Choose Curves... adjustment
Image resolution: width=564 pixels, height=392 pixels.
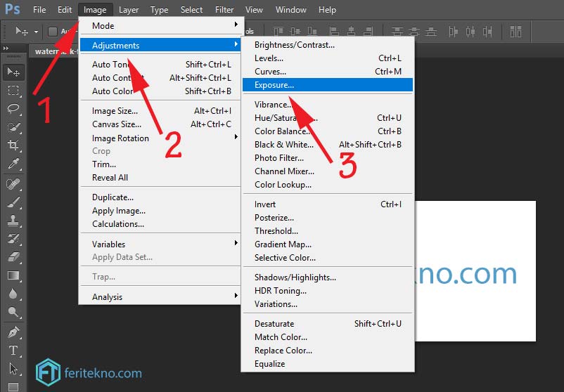328,71
